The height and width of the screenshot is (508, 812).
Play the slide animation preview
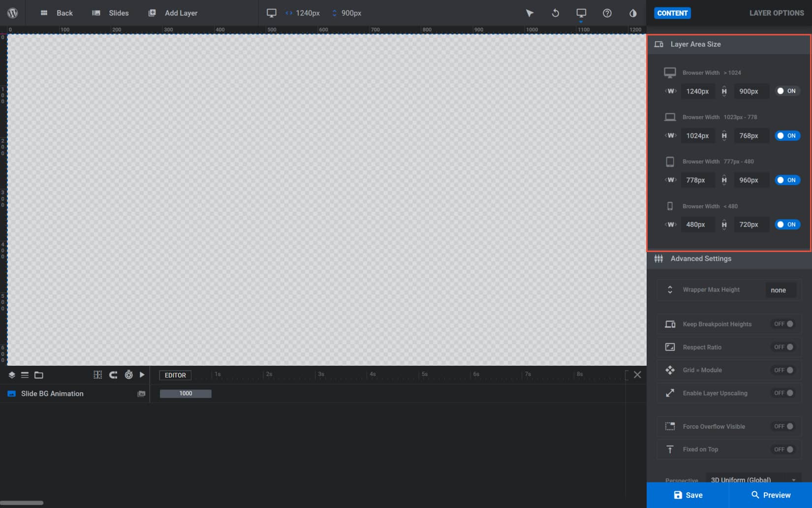[142, 375]
